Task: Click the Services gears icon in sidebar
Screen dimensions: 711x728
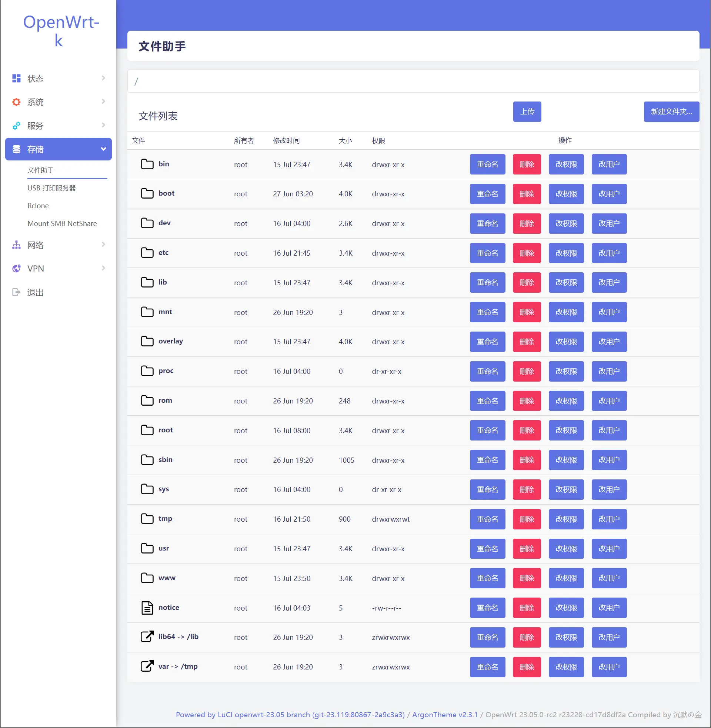Action: [16, 126]
